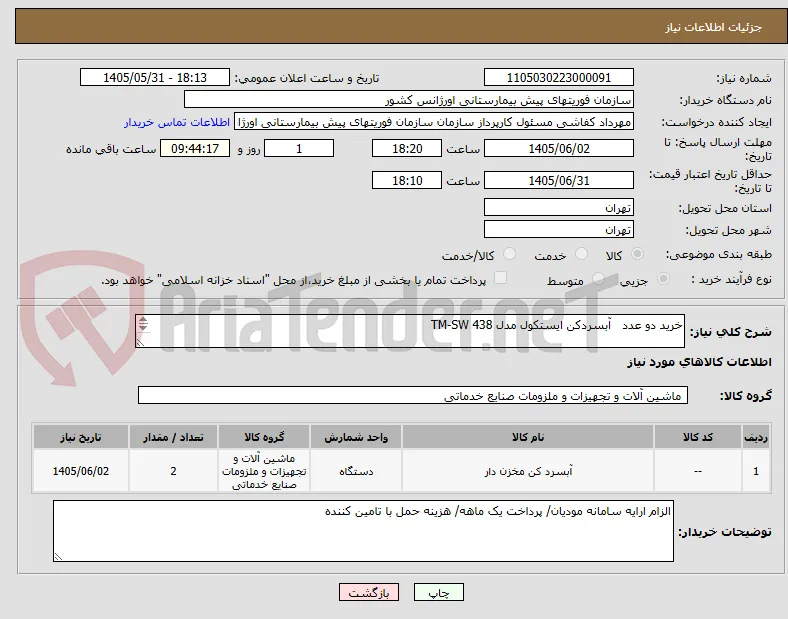
Task: Click the delivery city field تهران
Action: click(x=558, y=229)
